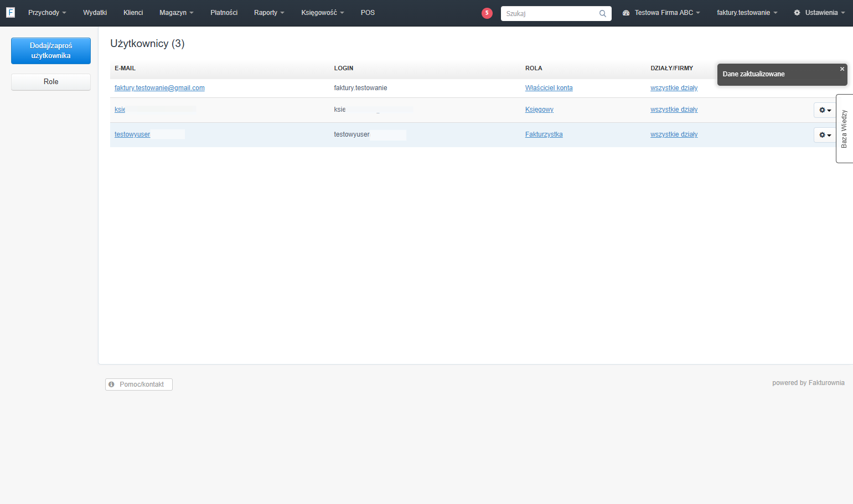This screenshot has width=853, height=504.
Task: Click 'wszystkie działy' in Księgowy row
Action: coord(674,110)
